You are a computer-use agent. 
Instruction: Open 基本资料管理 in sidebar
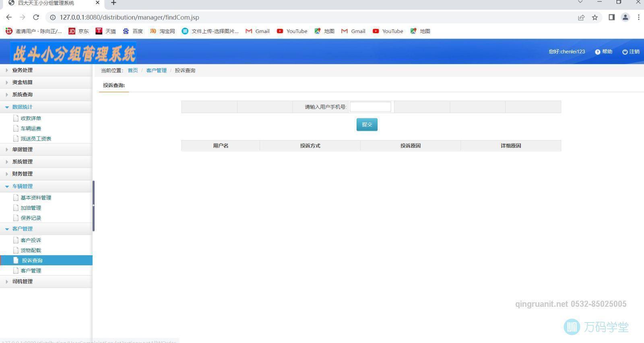click(36, 198)
